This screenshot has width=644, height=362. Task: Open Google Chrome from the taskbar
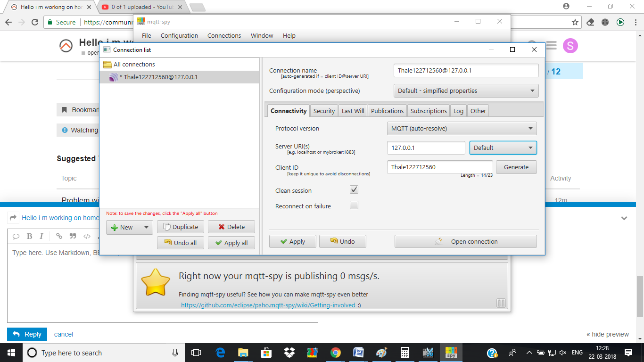click(x=336, y=353)
